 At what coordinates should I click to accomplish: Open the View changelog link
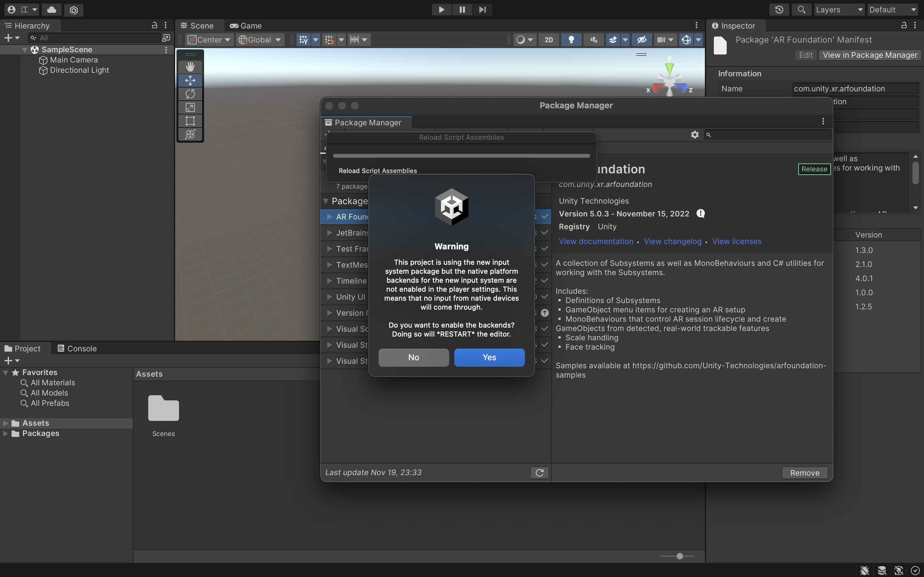(672, 241)
